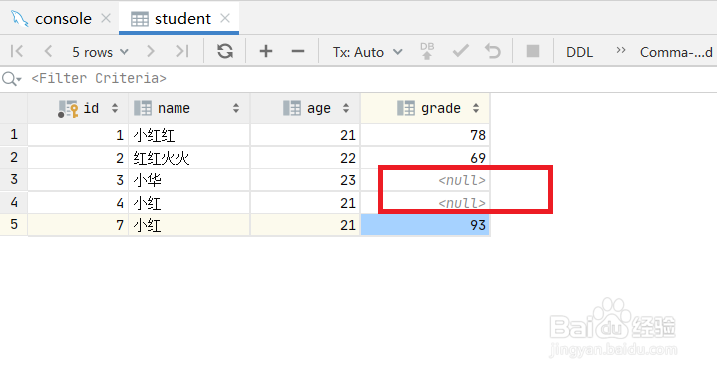This screenshot has height=374, width=717.
Task: Select the grade cell with value 69
Action: pyautogui.click(x=425, y=158)
